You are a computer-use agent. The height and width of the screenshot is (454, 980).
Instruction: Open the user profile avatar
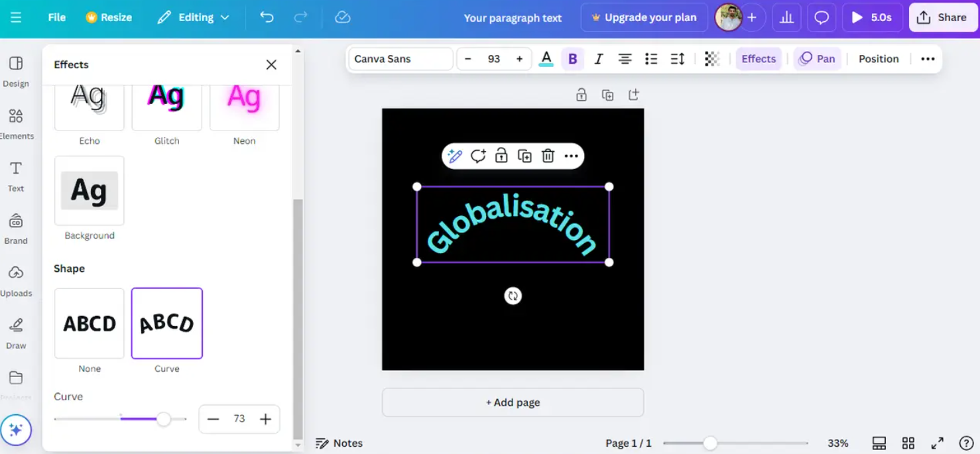pyautogui.click(x=729, y=18)
